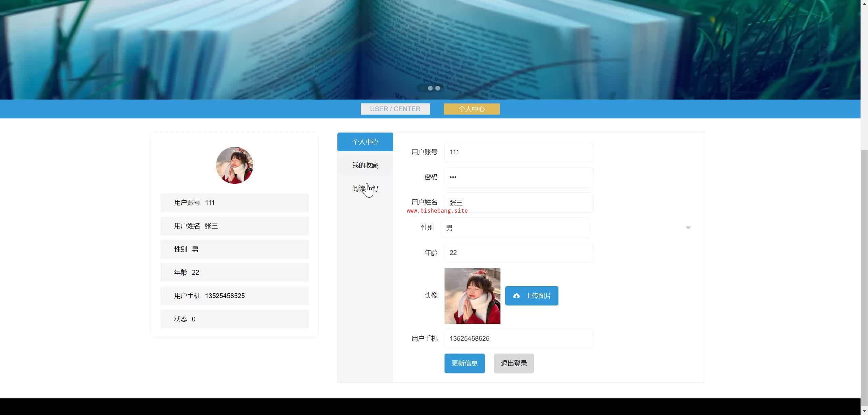868x415 pixels.
Task: Expand the gender dropdown arrow
Action: click(688, 228)
